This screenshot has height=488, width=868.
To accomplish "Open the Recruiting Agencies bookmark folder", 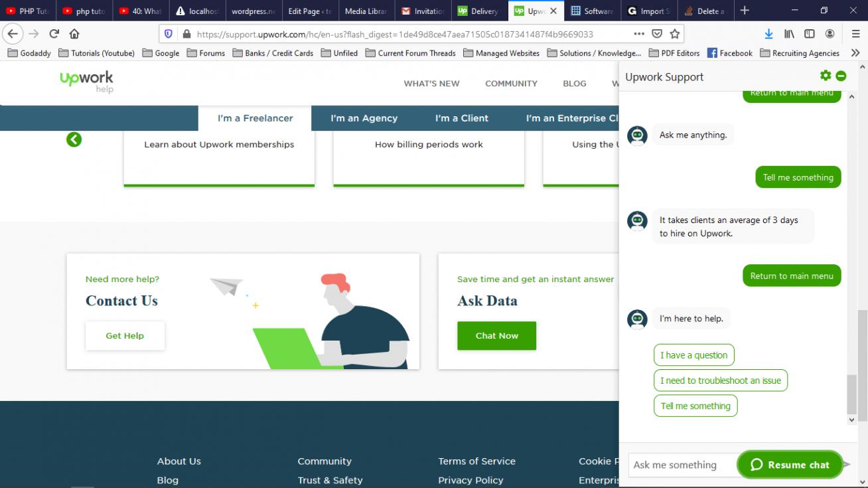I will (x=799, y=53).
